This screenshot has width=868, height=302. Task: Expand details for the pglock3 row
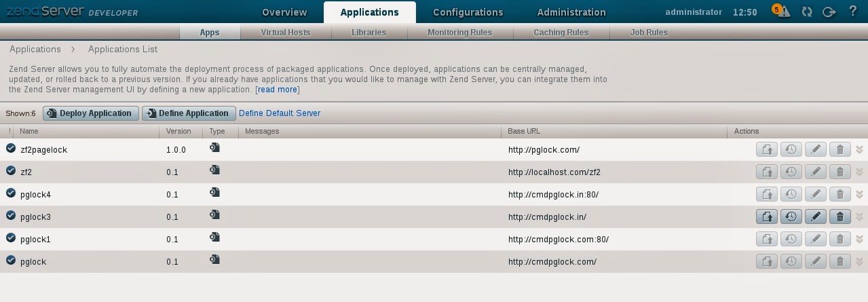click(x=860, y=217)
